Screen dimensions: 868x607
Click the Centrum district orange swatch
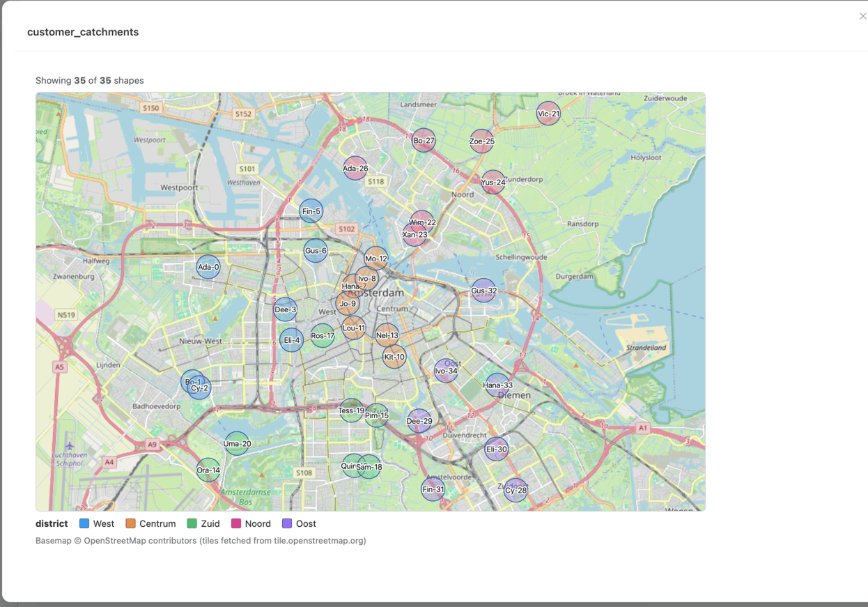click(x=130, y=523)
